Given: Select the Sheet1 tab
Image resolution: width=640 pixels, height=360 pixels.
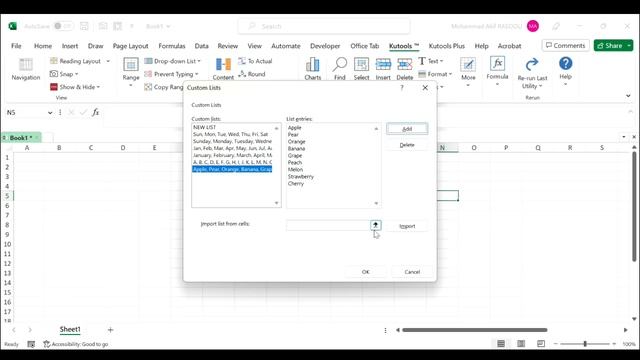Looking at the screenshot, I should (x=70, y=329).
